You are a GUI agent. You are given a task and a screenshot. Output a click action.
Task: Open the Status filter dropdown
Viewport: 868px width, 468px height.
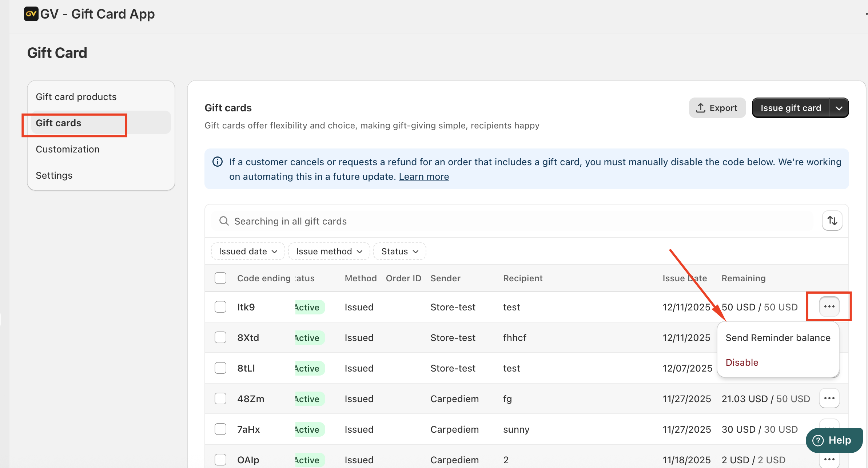tap(399, 251)
